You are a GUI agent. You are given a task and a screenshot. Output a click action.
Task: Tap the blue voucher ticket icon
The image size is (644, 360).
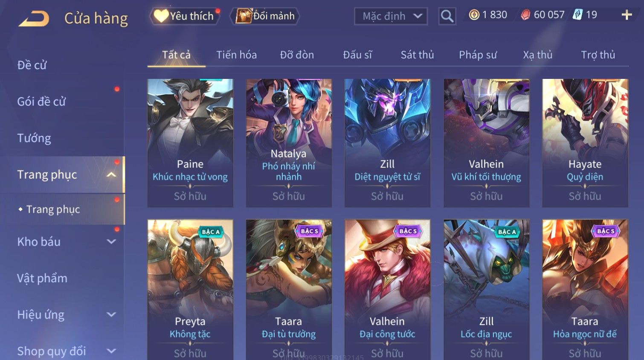click(x=577, y=15)
